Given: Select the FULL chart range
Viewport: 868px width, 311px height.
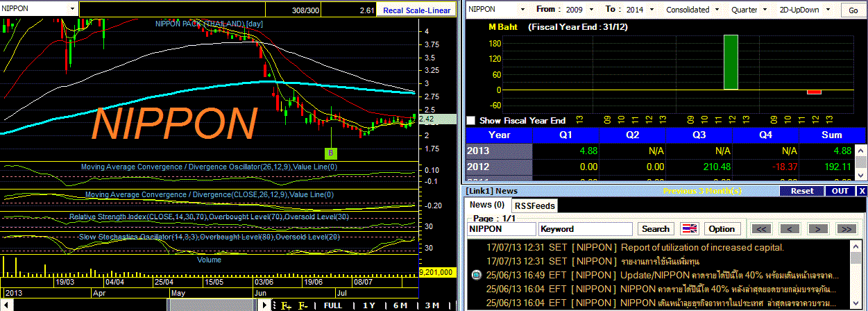Looking at the screenshot, I should point(333,305).
